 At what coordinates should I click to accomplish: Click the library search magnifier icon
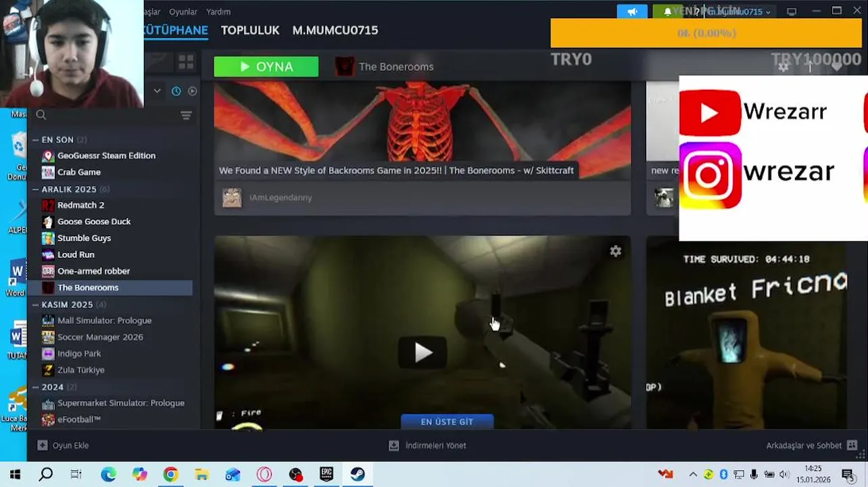coord(41,115)
